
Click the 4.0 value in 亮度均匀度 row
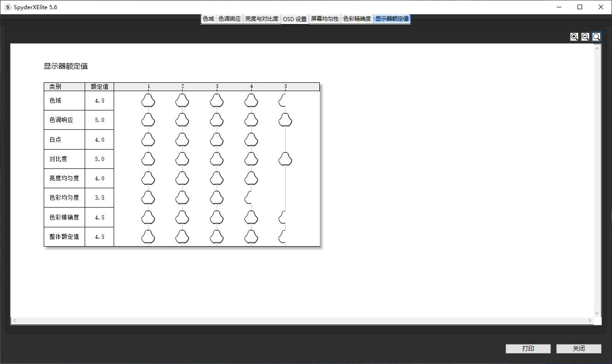(x=99, y=179)
